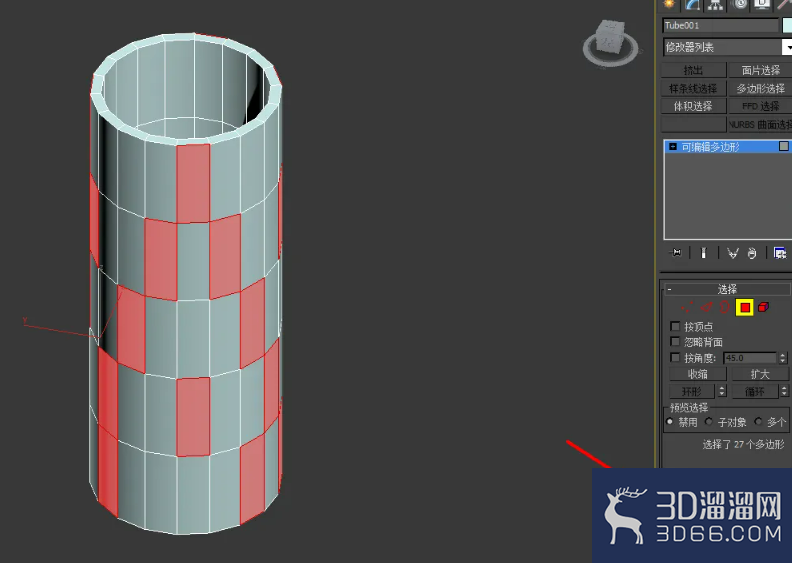Click remove modifier from stack icon

(x=752, y=253)
